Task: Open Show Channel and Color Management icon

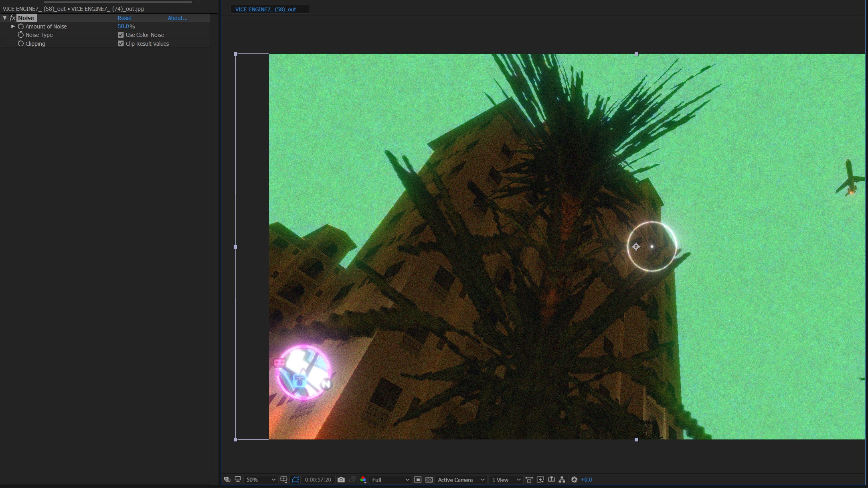Action: tap(363, 480)
